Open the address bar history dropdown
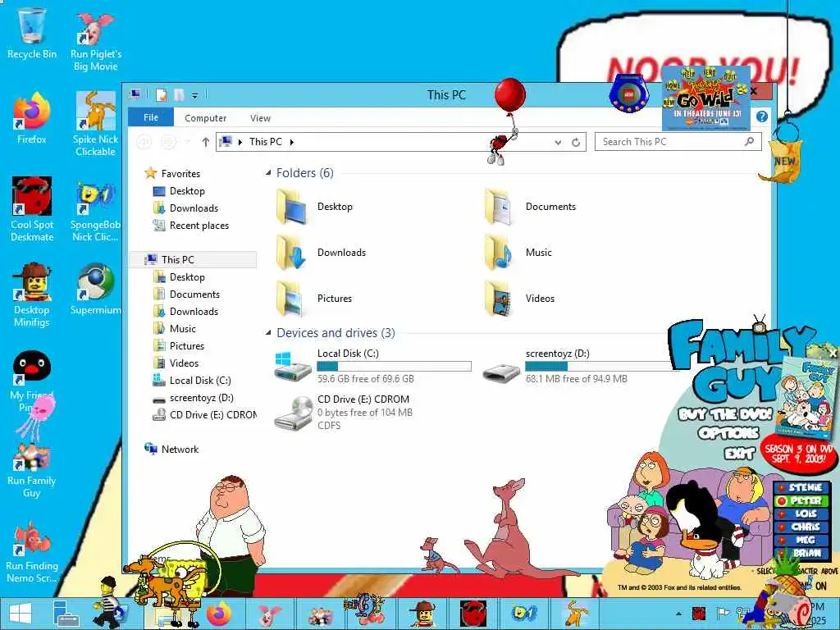Image resolution: width=840 pixels, height=630 pixels. (x=558, y=142)
